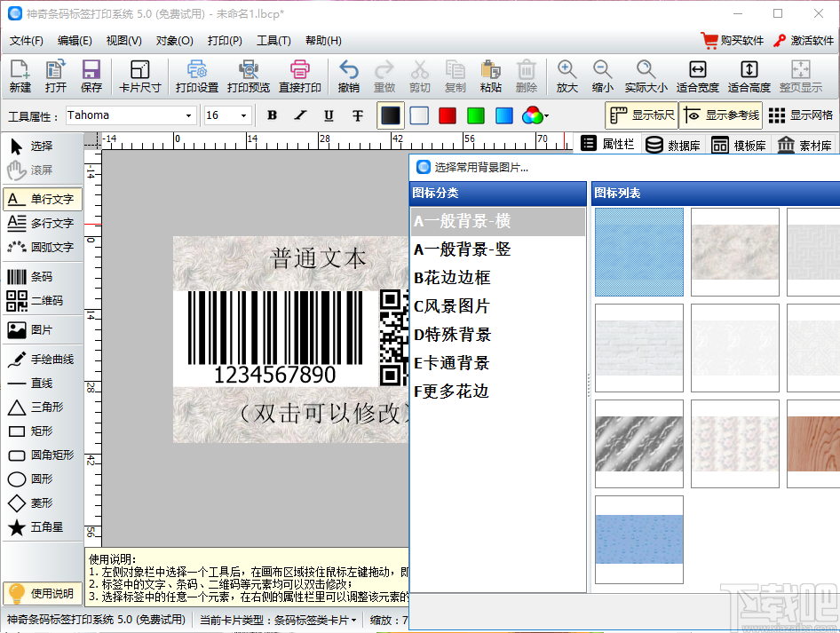Enable show grid (显示网格)
Viewport: 840px width, 633px height.
(x=801, y=115)
